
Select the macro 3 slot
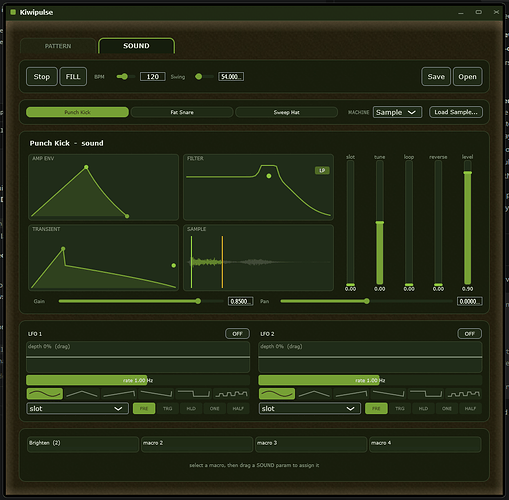311,444
